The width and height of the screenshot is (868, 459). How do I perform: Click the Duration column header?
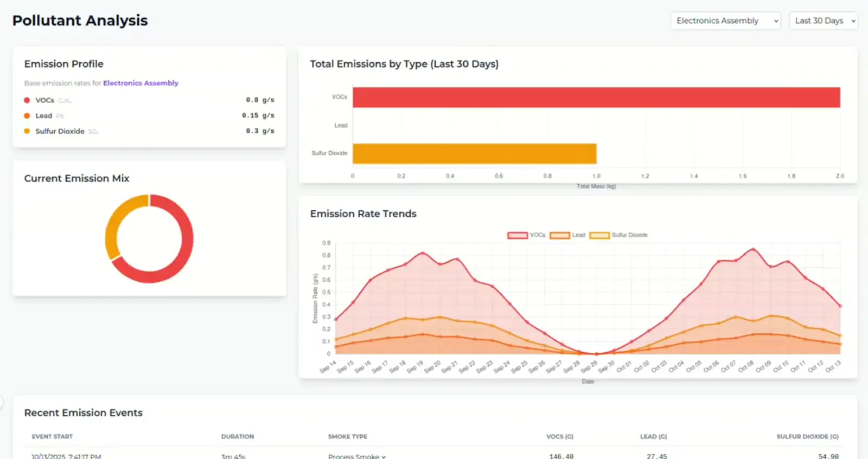pyautogui.click(x=237, y=436)
